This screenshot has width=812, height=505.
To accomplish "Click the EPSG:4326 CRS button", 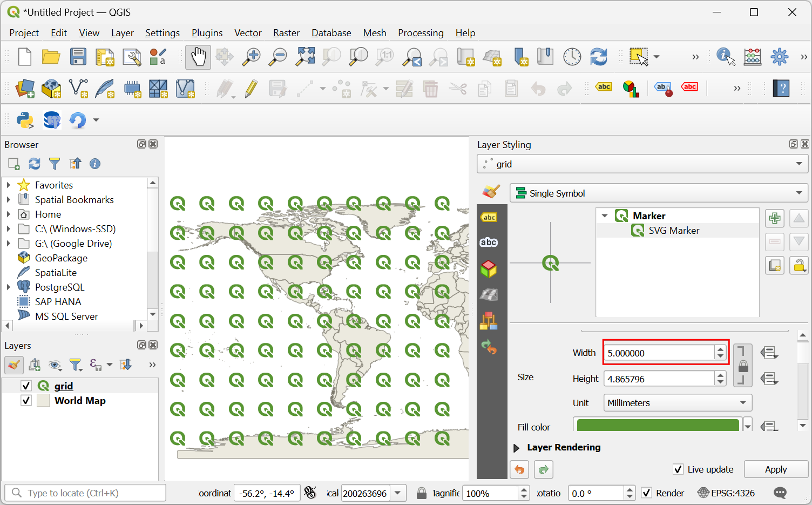I will coord(726,493).
